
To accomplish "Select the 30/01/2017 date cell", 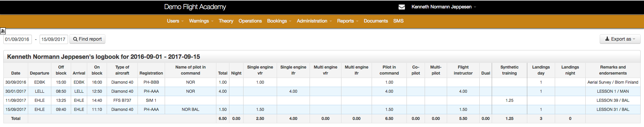I will 16,91.
